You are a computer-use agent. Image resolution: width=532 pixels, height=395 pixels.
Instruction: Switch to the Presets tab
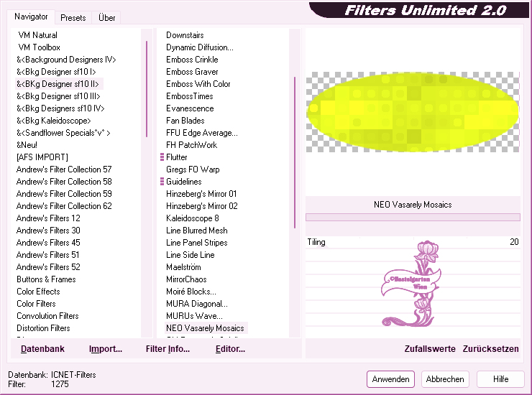[73, 18]
